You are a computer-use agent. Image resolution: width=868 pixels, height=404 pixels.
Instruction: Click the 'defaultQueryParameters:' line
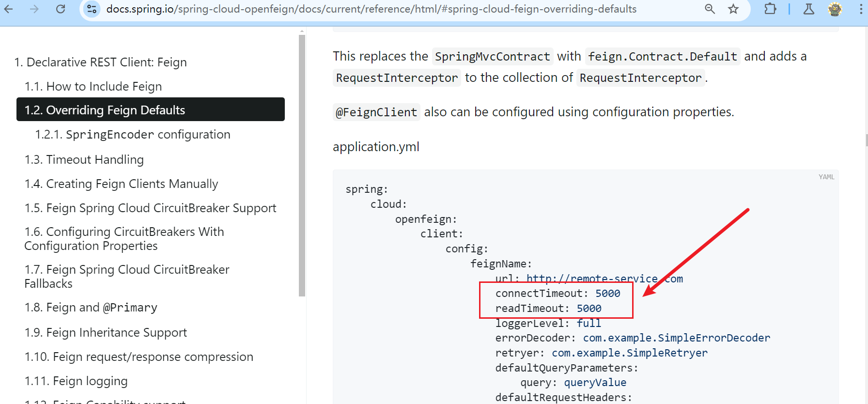click(567, 368)
